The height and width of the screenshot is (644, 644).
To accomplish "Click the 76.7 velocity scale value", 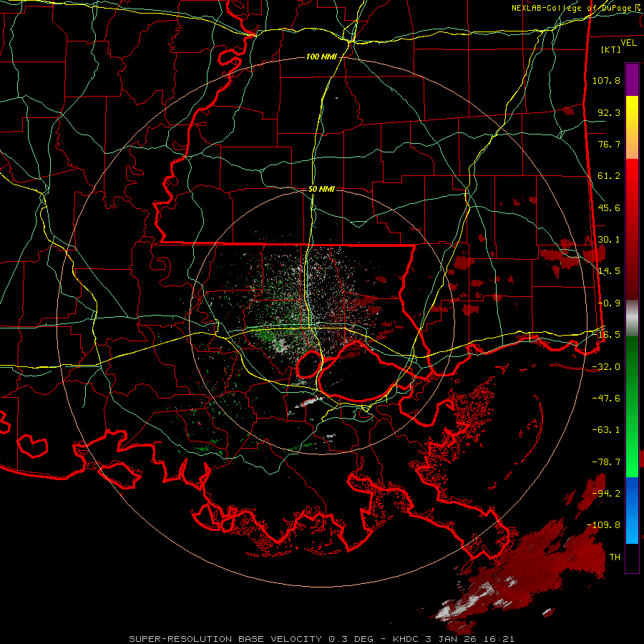I will tap(609, 144).
